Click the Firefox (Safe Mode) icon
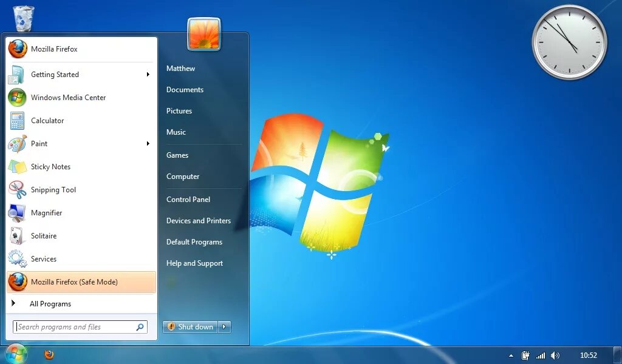This screenshot has width=622, height=364. [x=18, y=282]
